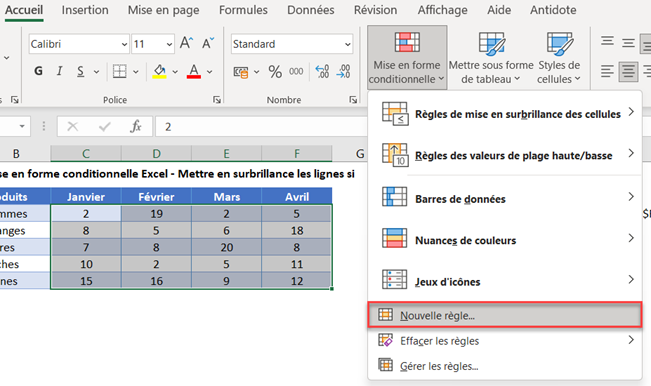Click the cancel X icon in formula bar
Screen dimensions: 651x386
[73, 127]
